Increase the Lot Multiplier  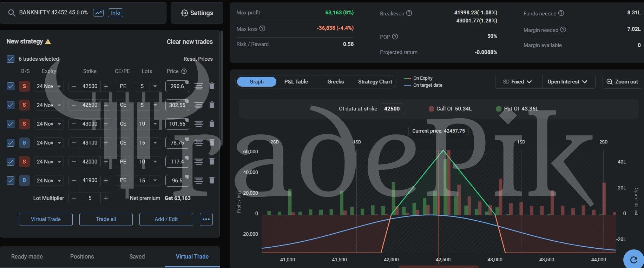[x=106, y=198]
